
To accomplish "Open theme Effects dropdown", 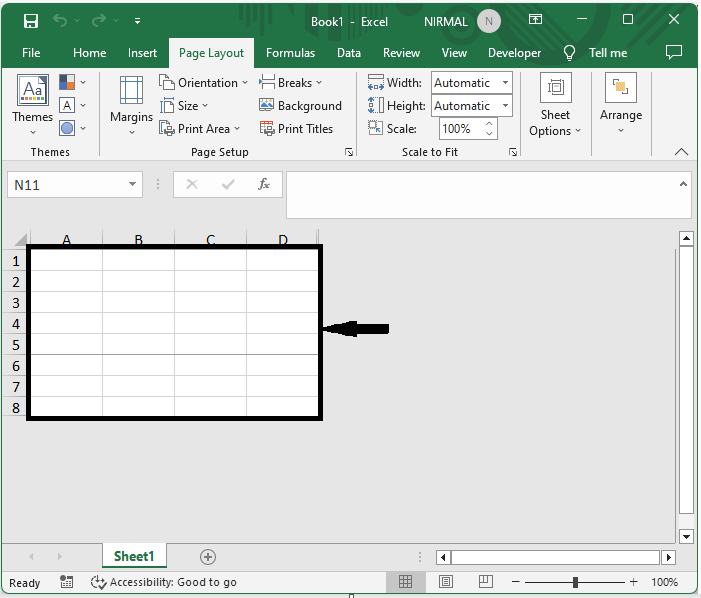I will pyautogui.click(x=72, y=128).
